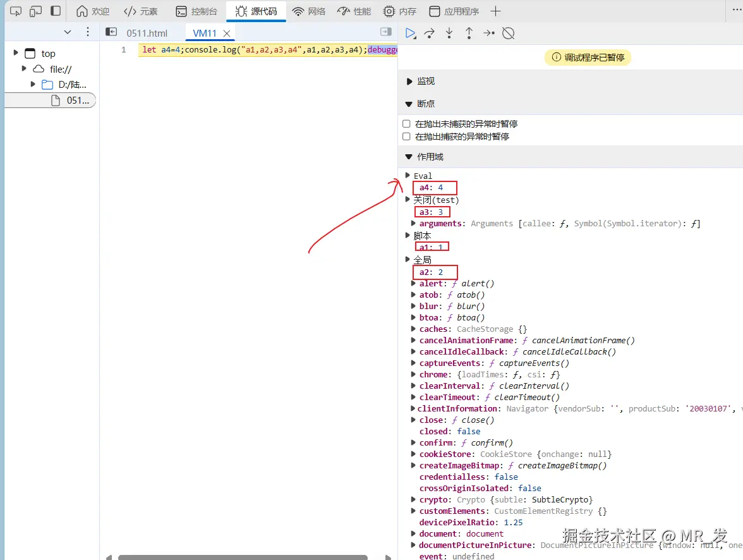The width and height of the screenshot is (743, 560).
Task: Expand the crypto entry
Action: coord(413,500)
